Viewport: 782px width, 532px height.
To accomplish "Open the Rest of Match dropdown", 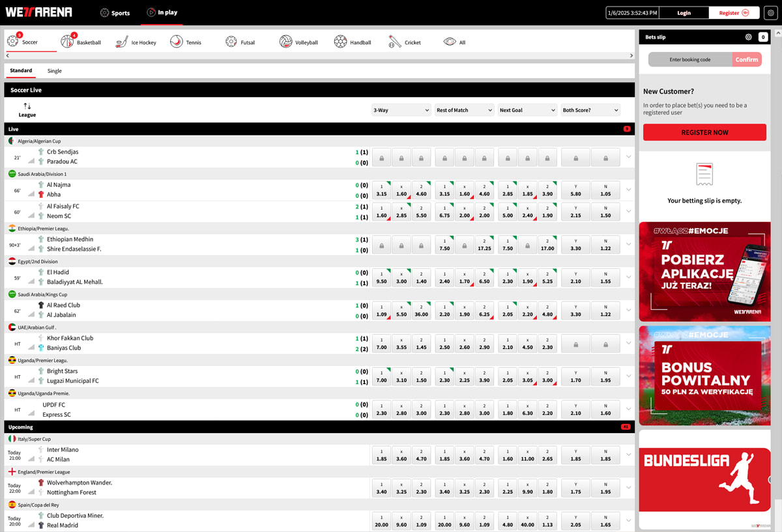I will point(464,110).
